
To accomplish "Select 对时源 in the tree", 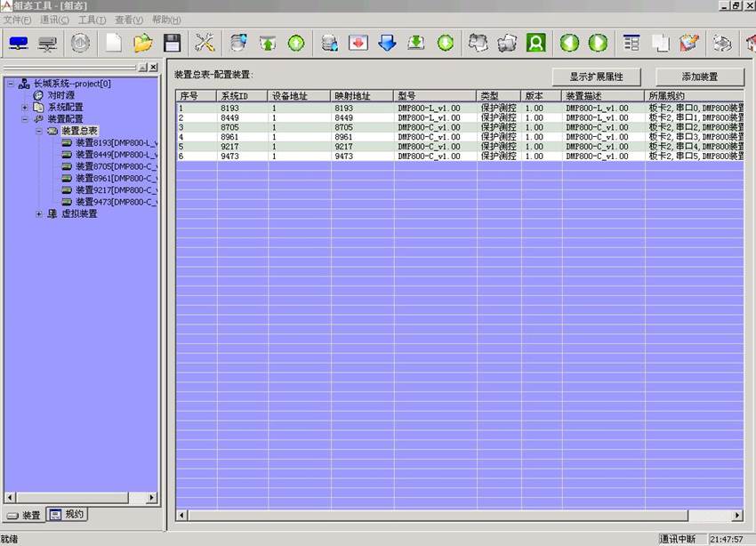I will tap(60, 95).
